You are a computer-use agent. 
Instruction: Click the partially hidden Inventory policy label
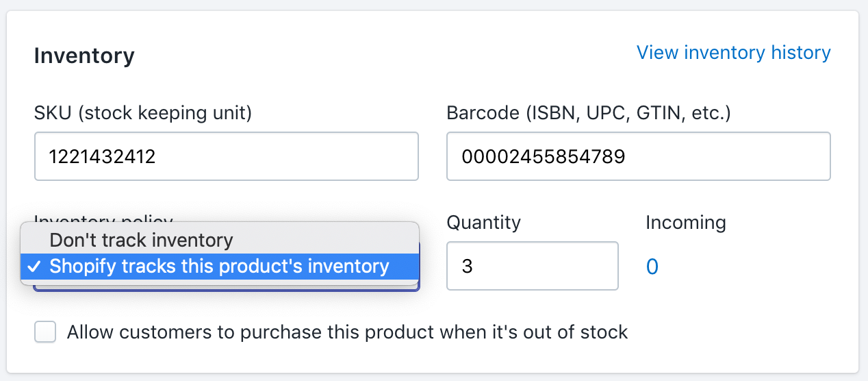(103, 219)
